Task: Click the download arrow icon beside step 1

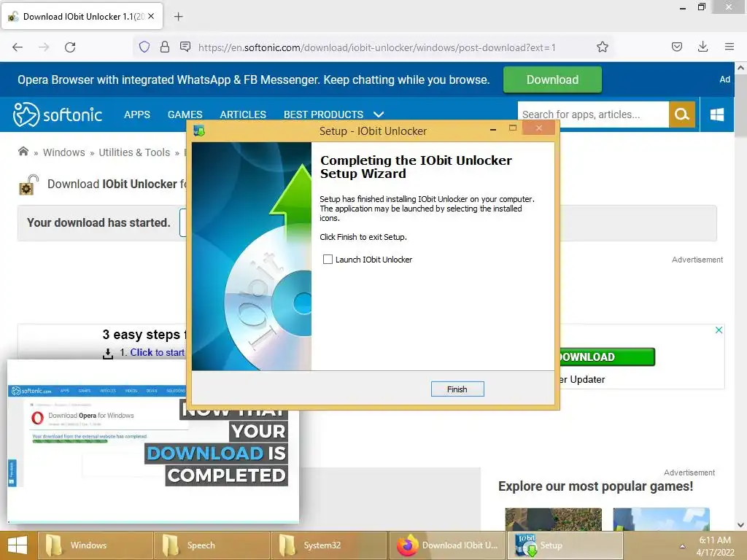Action: [108, 354]
